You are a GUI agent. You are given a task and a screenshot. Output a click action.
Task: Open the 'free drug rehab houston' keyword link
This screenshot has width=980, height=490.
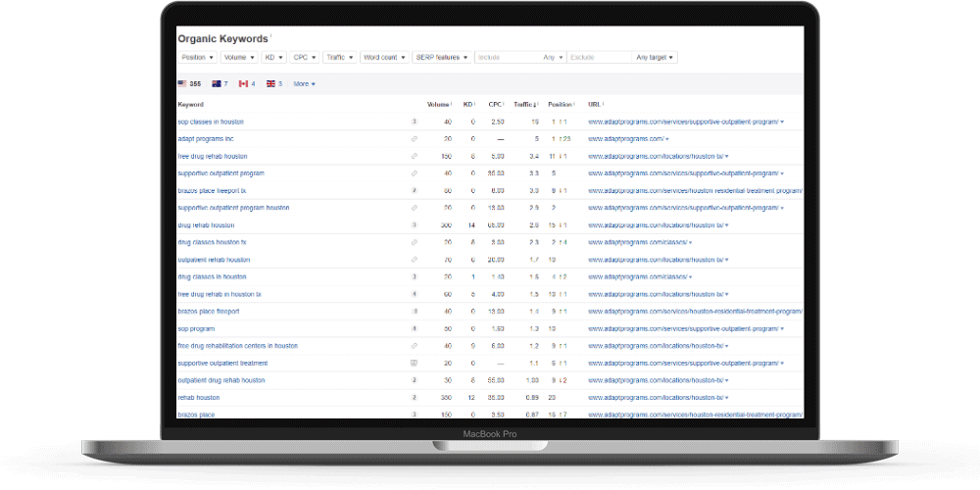click(x=213, y=156)
